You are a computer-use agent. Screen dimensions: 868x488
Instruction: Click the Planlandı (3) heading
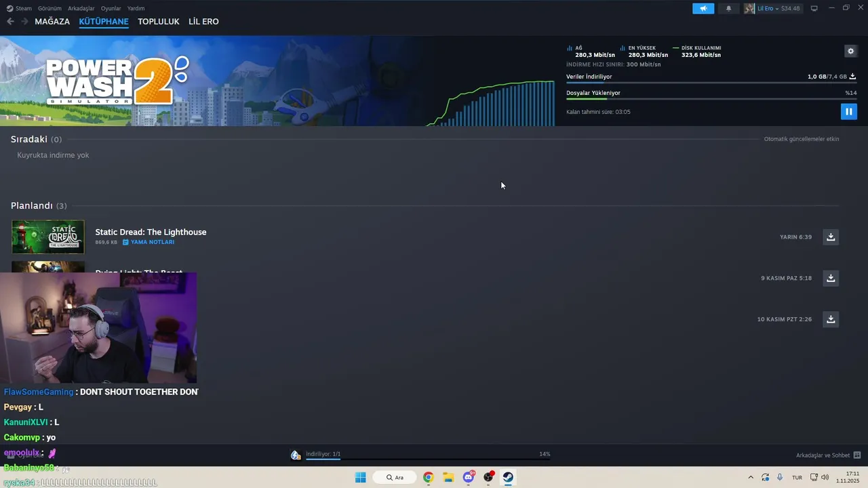39,205
